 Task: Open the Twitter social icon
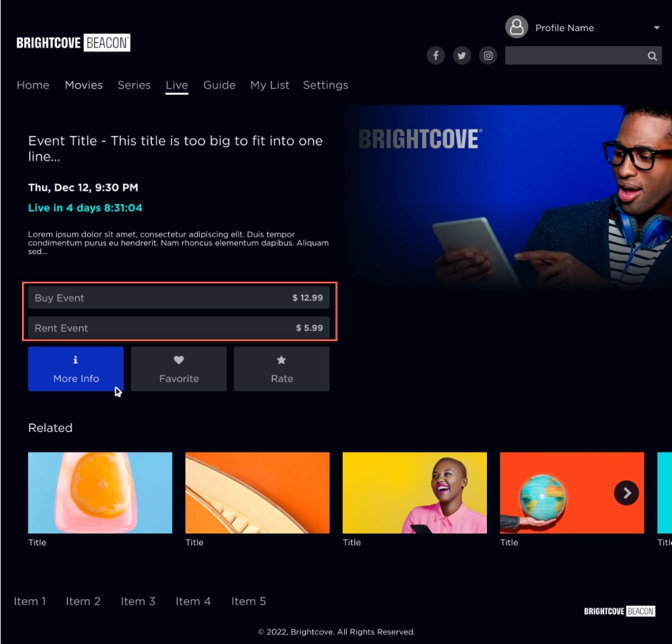coord(462,55)
